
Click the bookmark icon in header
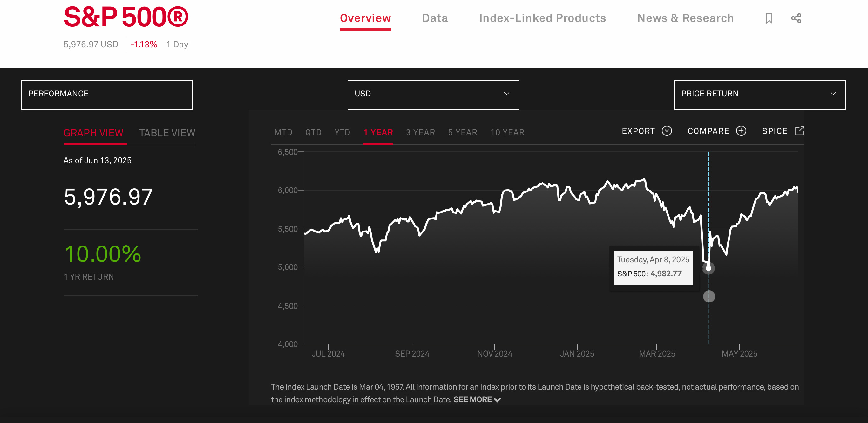[x=769, y=18]
